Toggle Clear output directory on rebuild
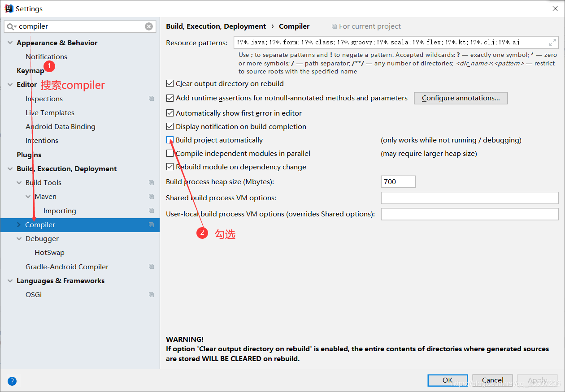565x392 pixels. pyautogui.click(x=170, y=84)
